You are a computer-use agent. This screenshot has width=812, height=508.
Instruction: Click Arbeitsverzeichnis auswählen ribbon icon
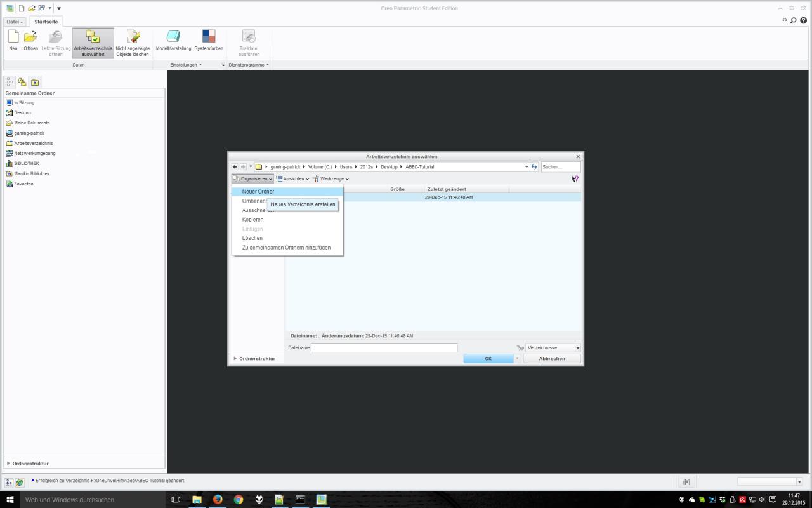coord(93,39)
